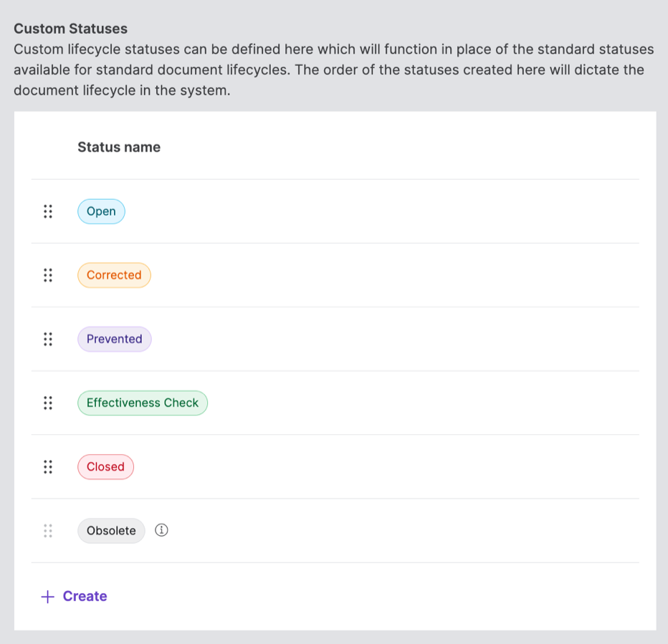Select the Open status pill
668x644 pixels.
tap(100, 211)
